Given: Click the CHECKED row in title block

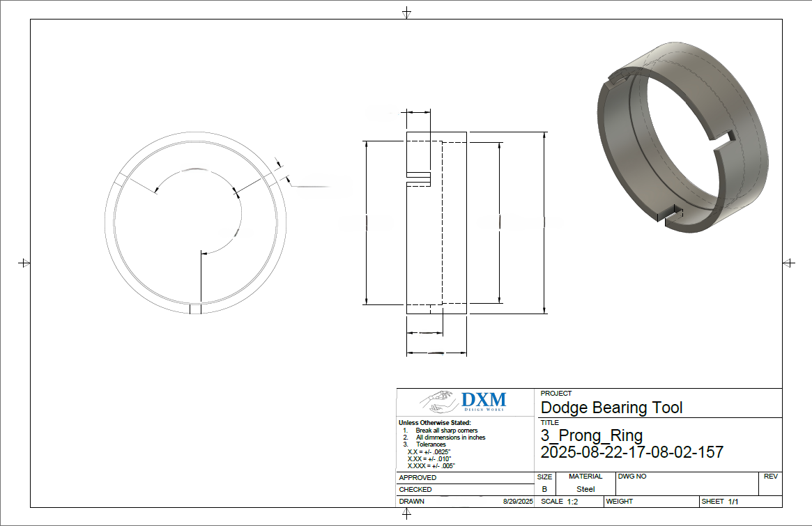Looking at the screenshot, I should [464, 490].
